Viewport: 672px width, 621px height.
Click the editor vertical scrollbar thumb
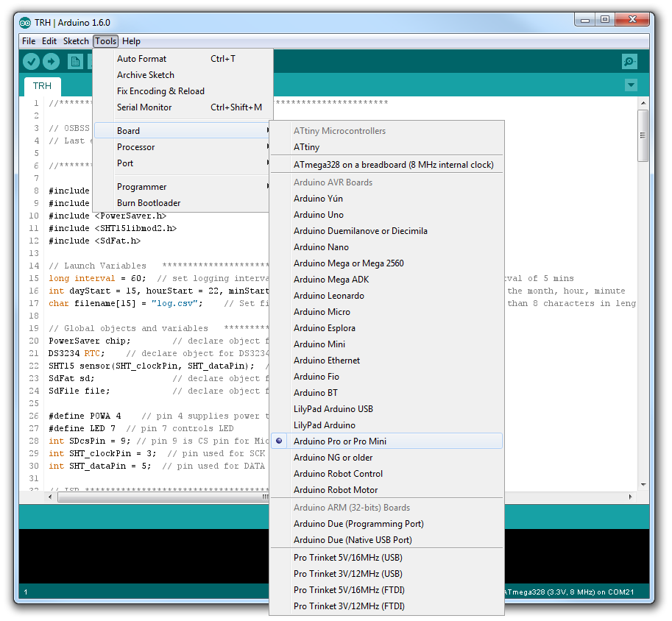(x=643, y=136)
